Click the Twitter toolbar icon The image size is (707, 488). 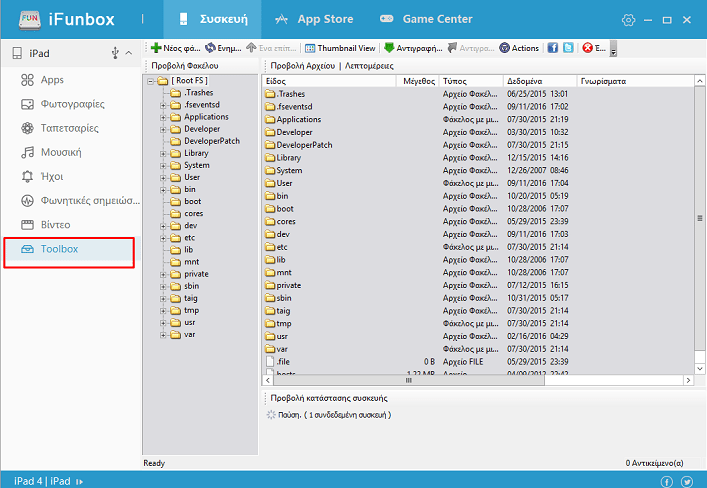568,48
